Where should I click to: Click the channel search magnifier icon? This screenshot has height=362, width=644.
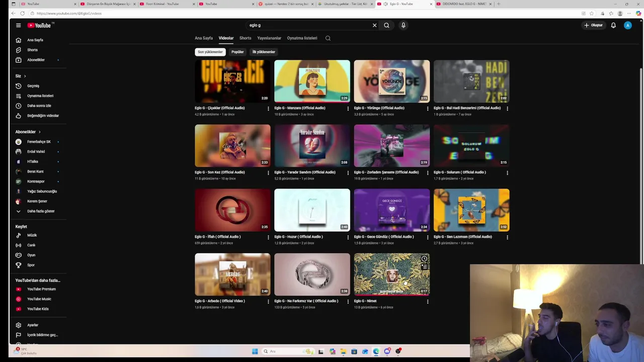pos(328,38)
